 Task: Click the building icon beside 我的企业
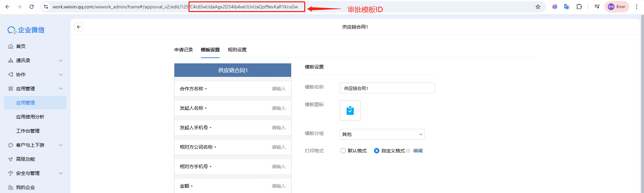pyautogui.click(x=11, y=187)
